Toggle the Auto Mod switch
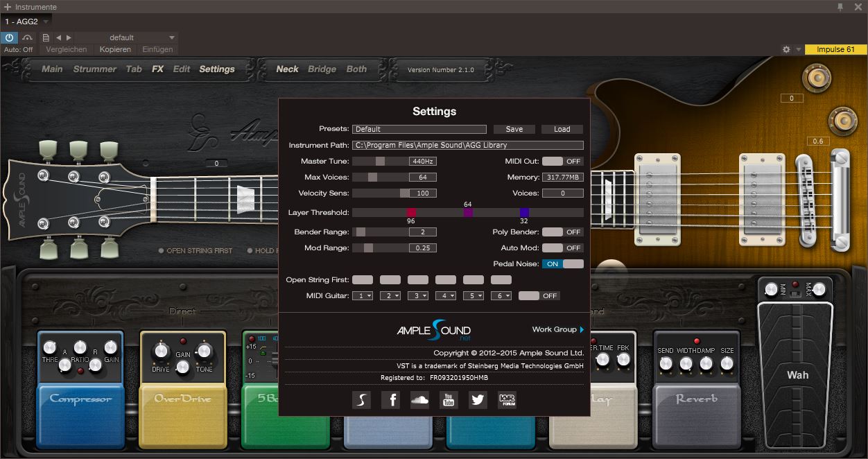Viewport: 868px width, 459px height. 562,248
